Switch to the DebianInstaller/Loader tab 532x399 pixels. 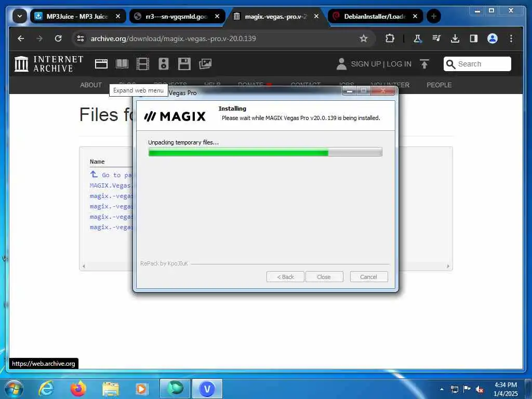pyautogui.click(x=375, y=16)
